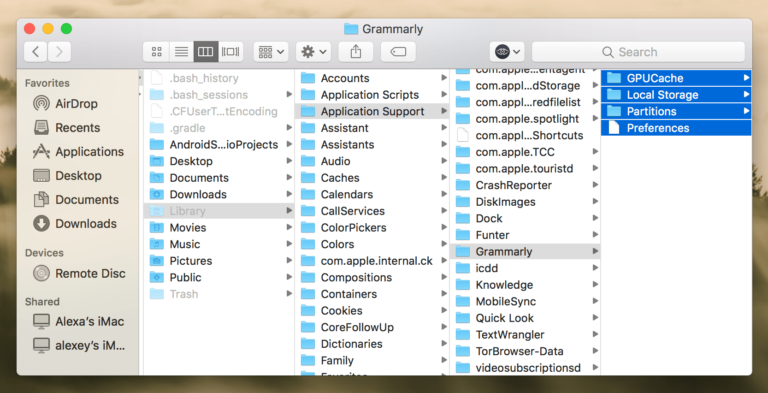Select the Local Storage folder

[676, 95]
